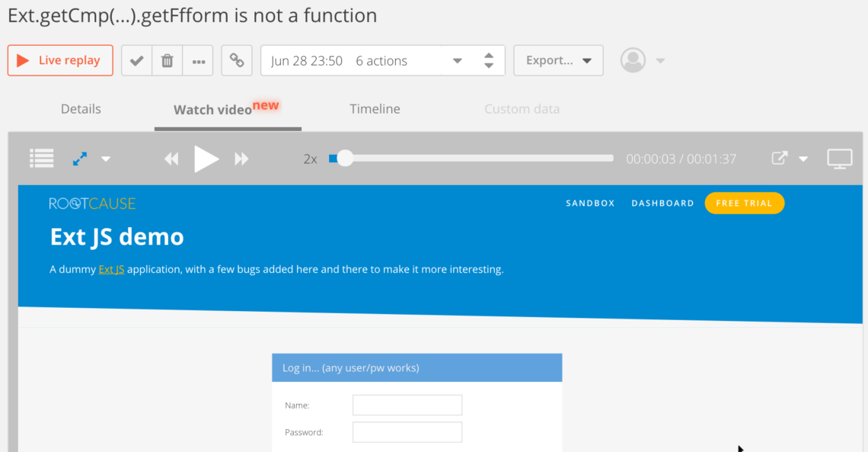Click the copy link chain icon
868x452 pixels.
coord(237,61)
